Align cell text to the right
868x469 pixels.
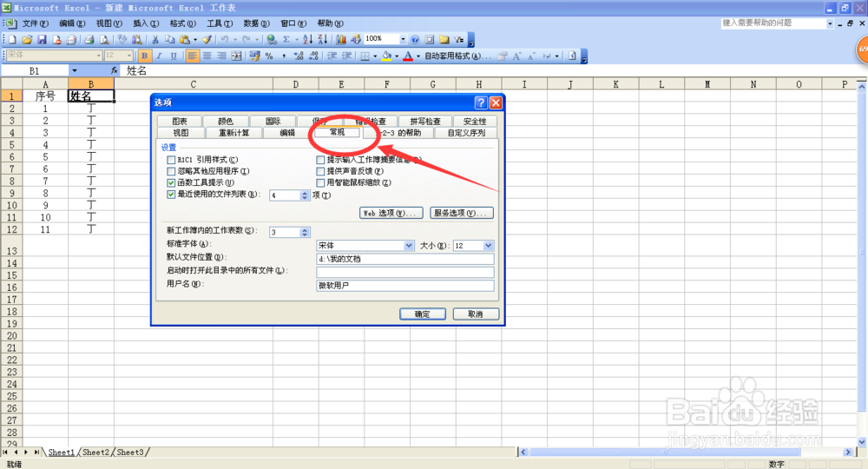tap(221, 56)
